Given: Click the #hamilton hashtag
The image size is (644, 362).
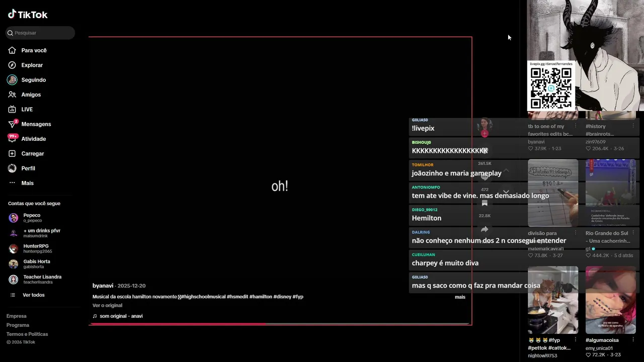Looking at the screenshot, I should pyautogui.click(x=261, y=297).
